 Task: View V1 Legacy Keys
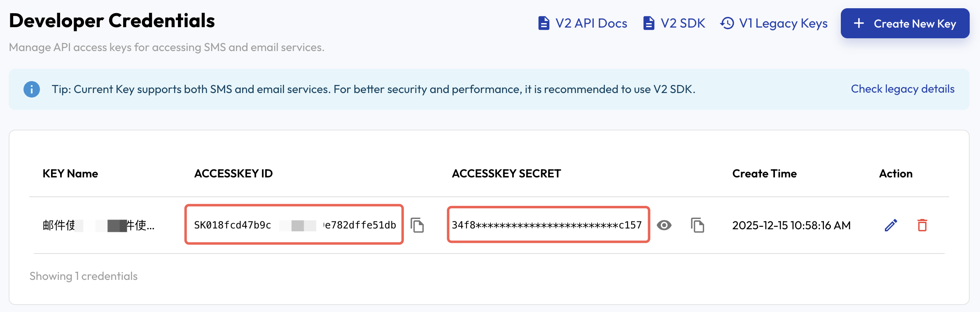[x=783, y=23]
